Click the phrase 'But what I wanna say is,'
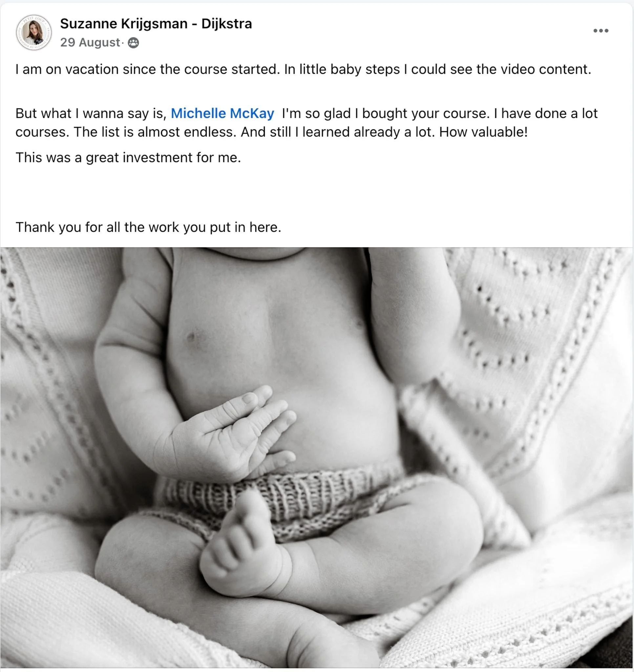This screenshot has width=634, height=672. (x=91, y=114)
